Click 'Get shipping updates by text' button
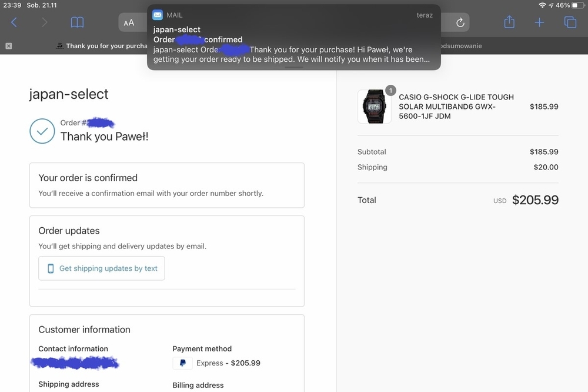The height and width of the screenshot is (392, 588). tap(102, 268)
